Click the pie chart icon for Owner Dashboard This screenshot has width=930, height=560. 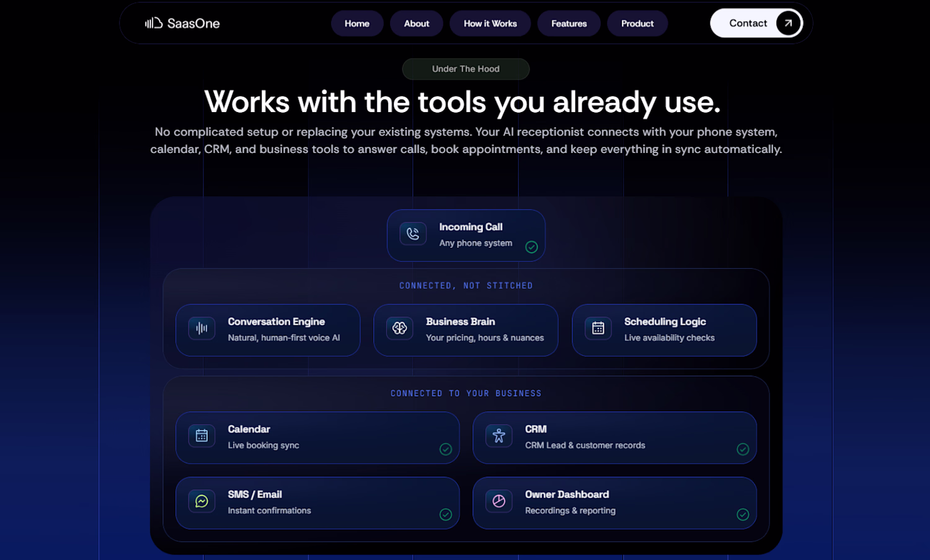(499, 501)
